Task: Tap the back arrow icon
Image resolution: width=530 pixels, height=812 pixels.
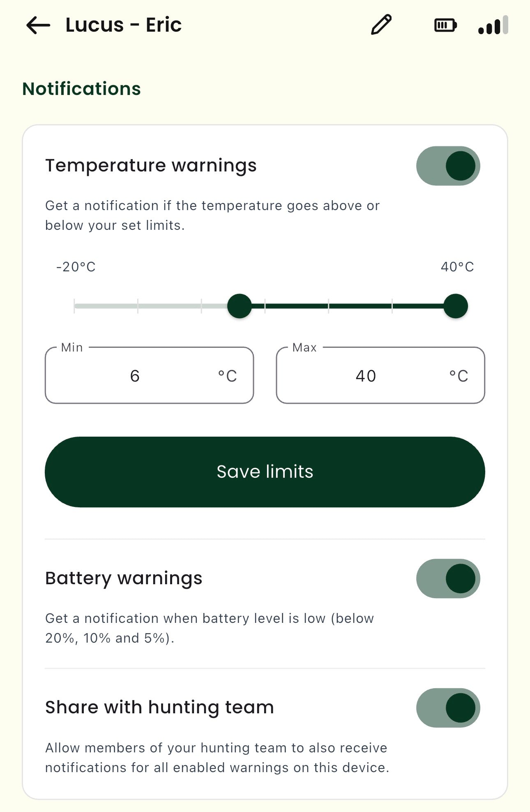Action: pos(38,25)
